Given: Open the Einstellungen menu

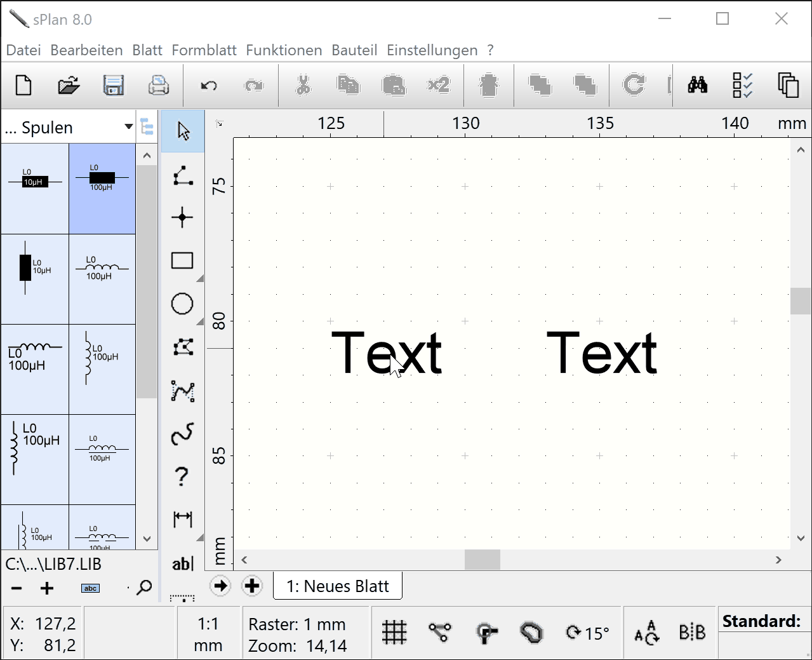Looking at the screenshot, I should [x=432, y=50].
